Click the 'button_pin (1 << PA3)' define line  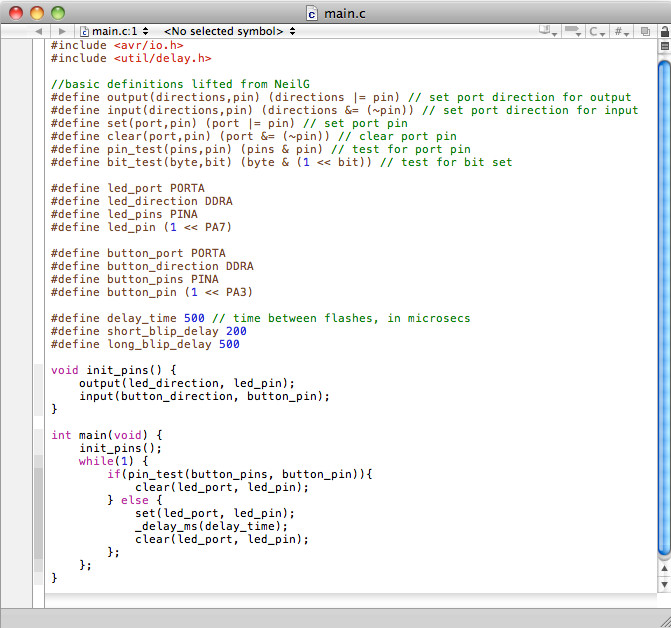152,292
